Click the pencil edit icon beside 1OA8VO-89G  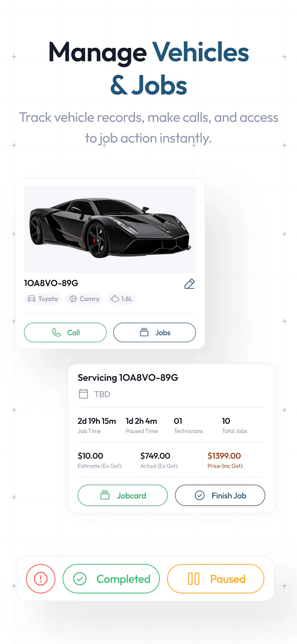[x=190, y=284]
